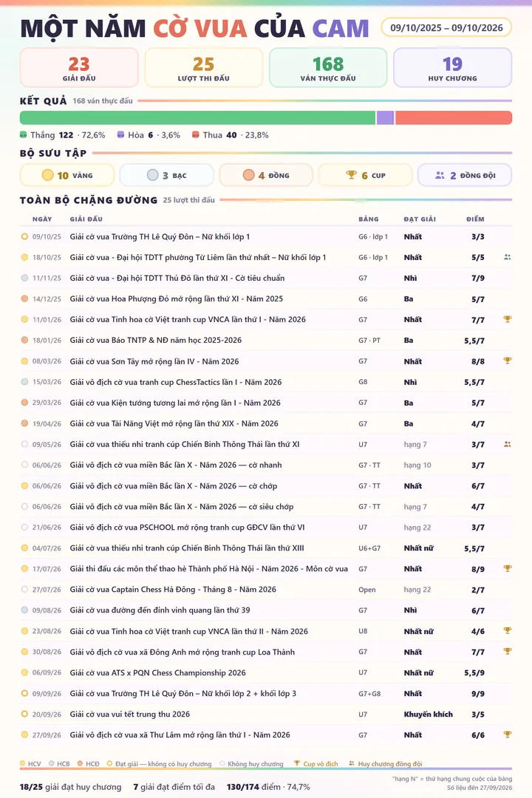Click the trophy icon on the Thư Lâm tournament row
The height and width of the screenshot is (798, 532).
[x=507, y=734]
